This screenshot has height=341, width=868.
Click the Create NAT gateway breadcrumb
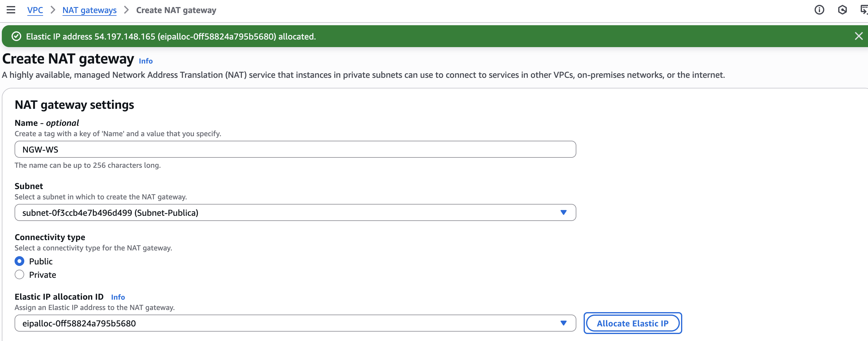[176, 10]
